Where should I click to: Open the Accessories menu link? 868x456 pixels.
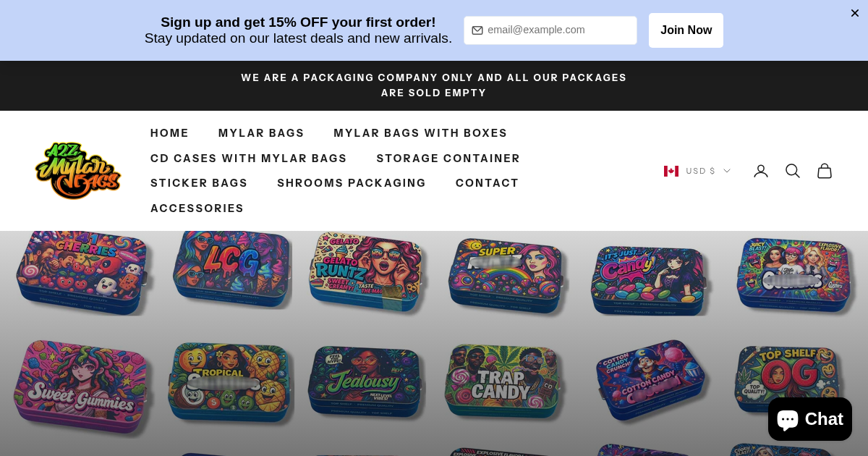tap(197, 208)
